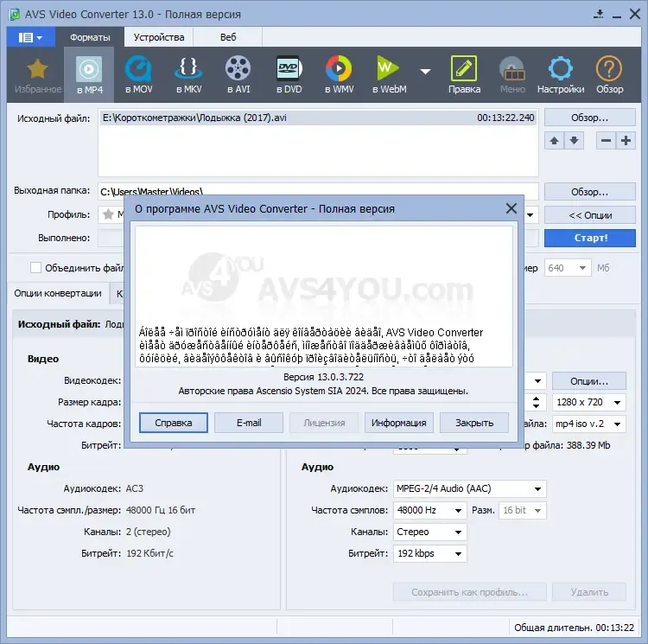Move file up with arrow button
The image size is (648, 644).
(x=554, y=141)
